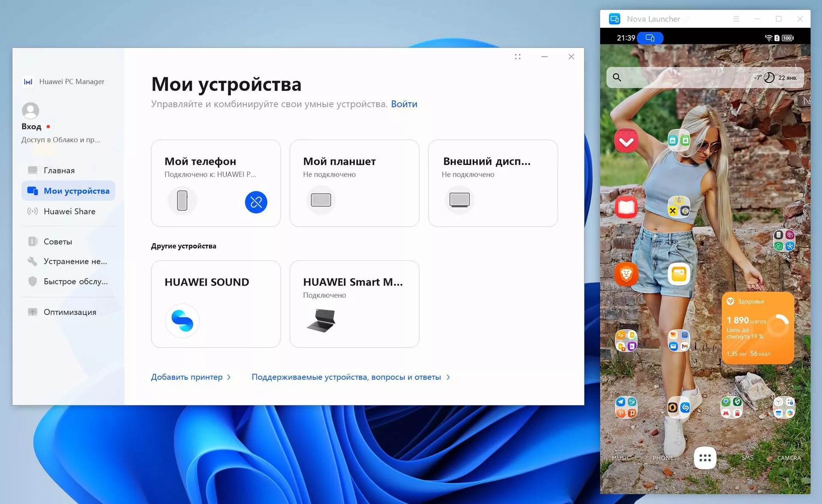Tap the SMS dock label on the phone
822x504 pixels.
[747, 458]
